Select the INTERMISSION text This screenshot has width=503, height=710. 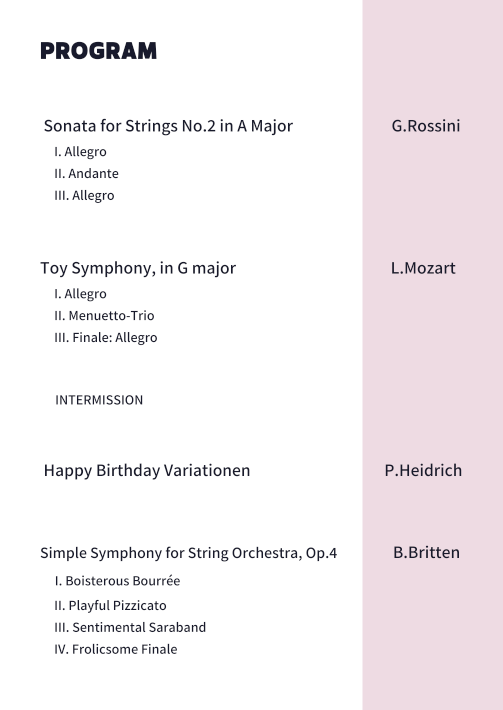(x=99, y=400)
